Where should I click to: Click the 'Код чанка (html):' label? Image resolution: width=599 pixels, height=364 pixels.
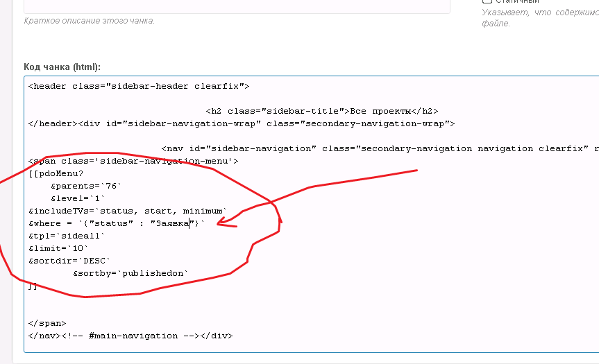[x=62, y=67]
